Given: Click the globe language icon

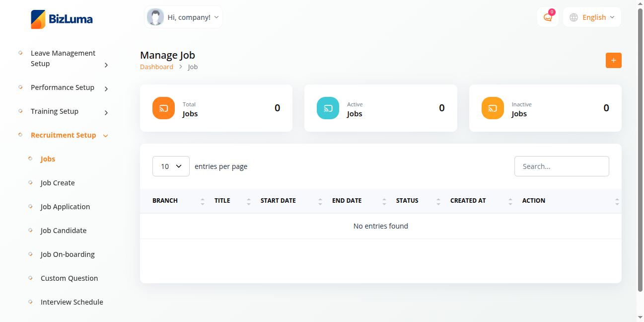Looking at the screenshot, I should 573,17.
